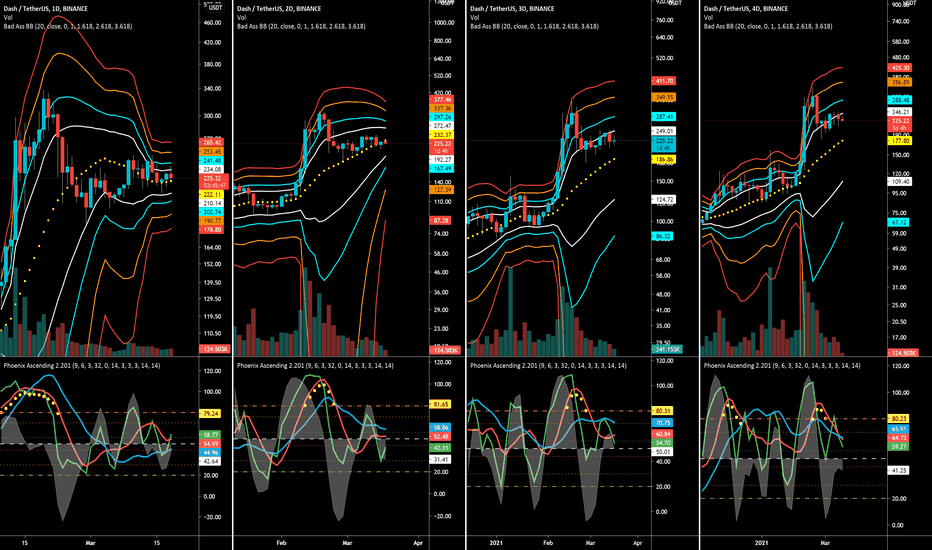Select the Vol indicator legend on the 1D chart
The image size is (932, 550).
pyautogui.click(x=8, y=18)
